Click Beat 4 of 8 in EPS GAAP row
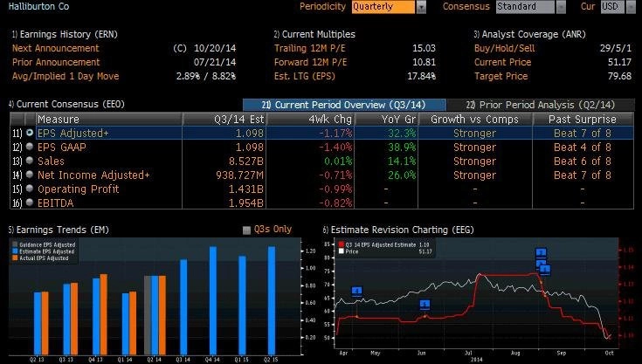The image size is (642, 364). coord(583,148)
